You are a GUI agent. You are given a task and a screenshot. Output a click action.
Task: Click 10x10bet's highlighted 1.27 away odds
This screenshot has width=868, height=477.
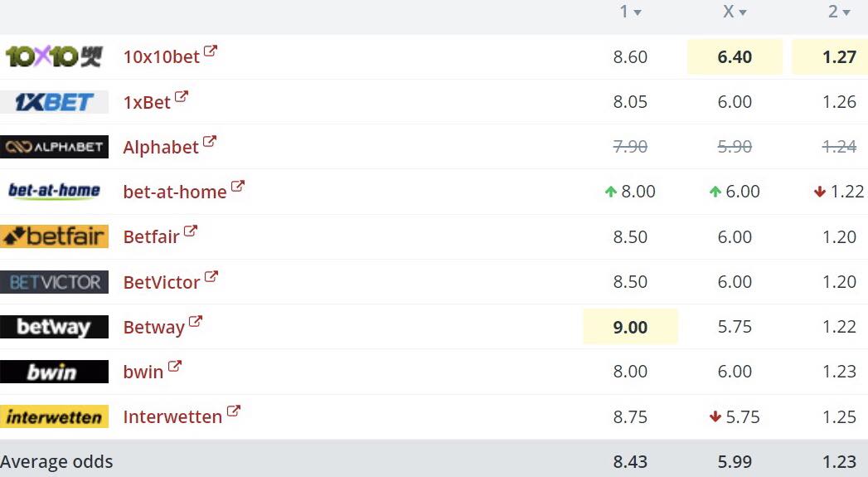pos(840,57)
